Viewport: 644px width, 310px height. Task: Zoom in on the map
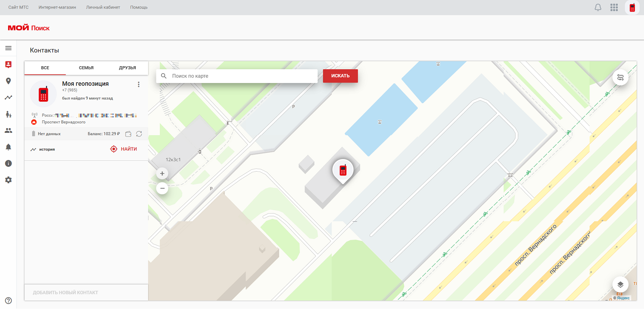point(162,174)
